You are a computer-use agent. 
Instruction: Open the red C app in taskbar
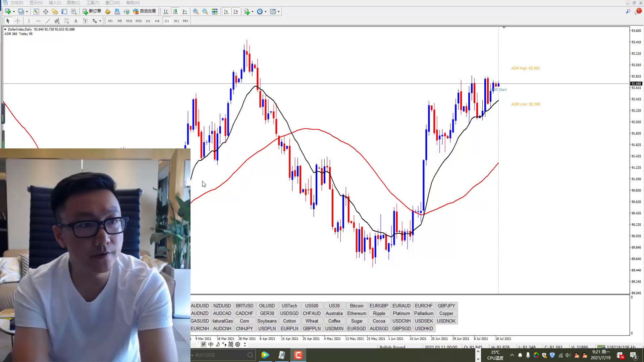point(298,355)
